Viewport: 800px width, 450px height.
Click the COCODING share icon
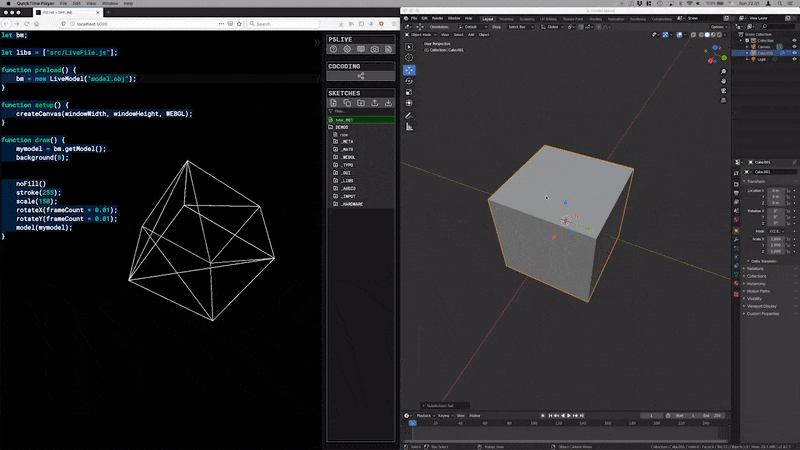tap(361, 76)
